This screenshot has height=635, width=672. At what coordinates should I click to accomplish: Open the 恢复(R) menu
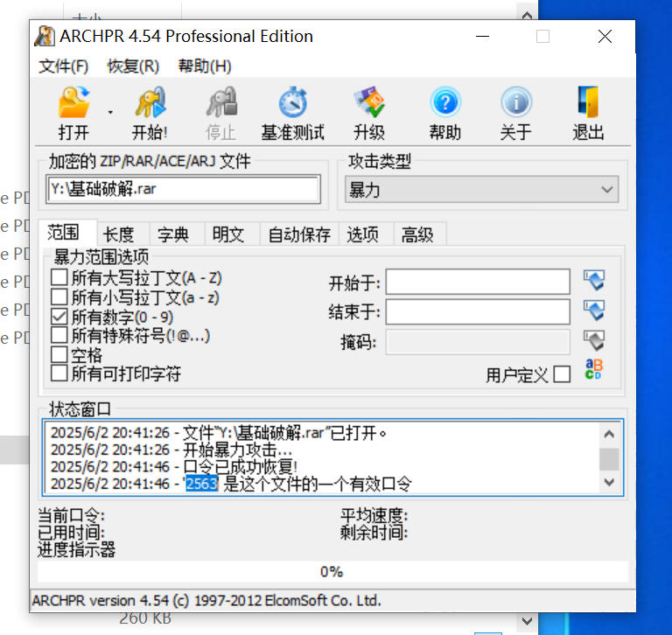coord(133,66)
